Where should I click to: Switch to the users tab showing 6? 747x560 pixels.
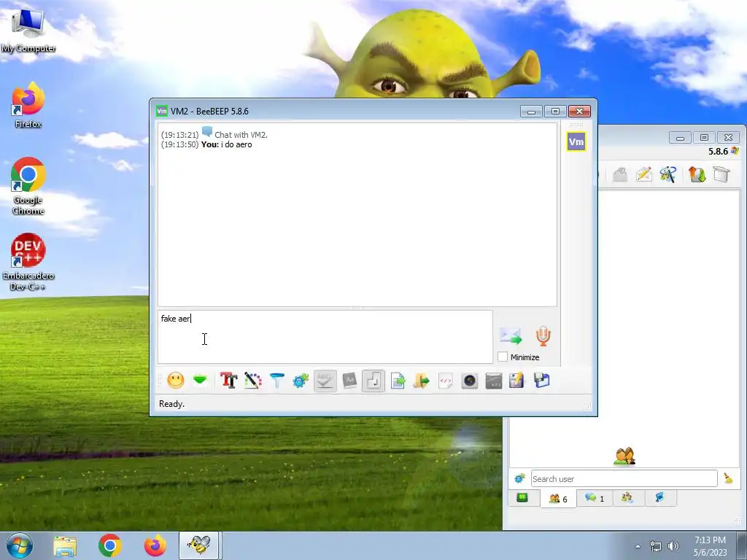coord(558,499)
